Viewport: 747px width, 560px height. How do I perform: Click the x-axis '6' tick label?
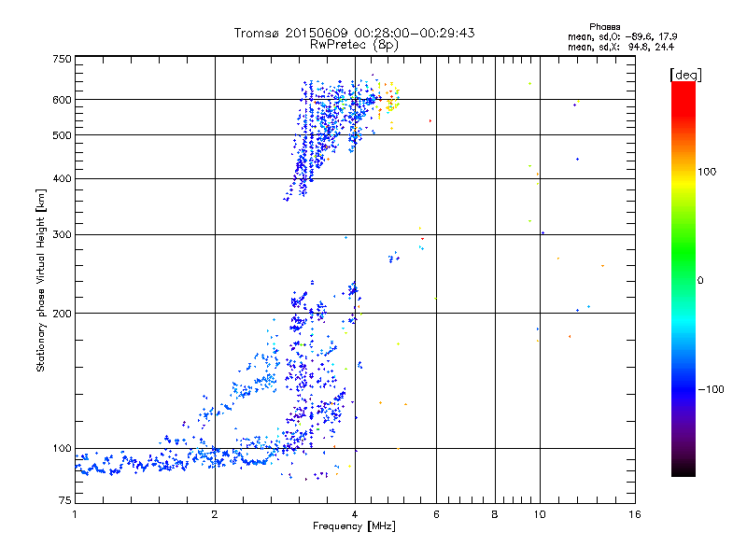(436, 514)
